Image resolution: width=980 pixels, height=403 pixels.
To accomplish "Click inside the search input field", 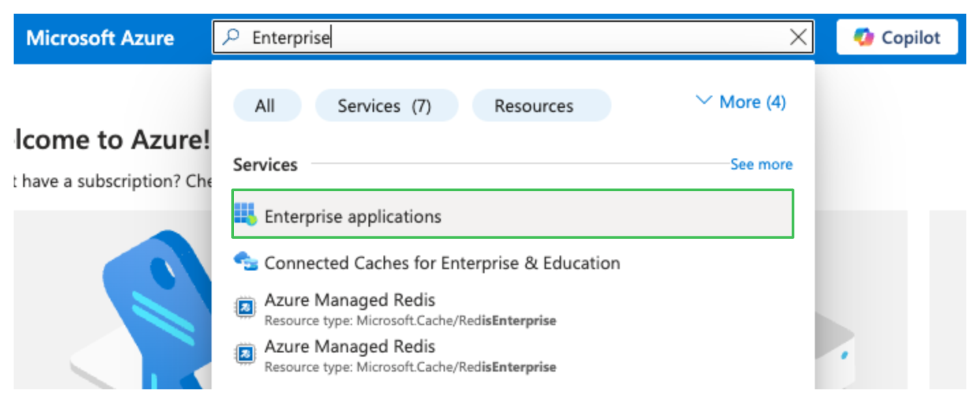I will click(x=478, y=37).
